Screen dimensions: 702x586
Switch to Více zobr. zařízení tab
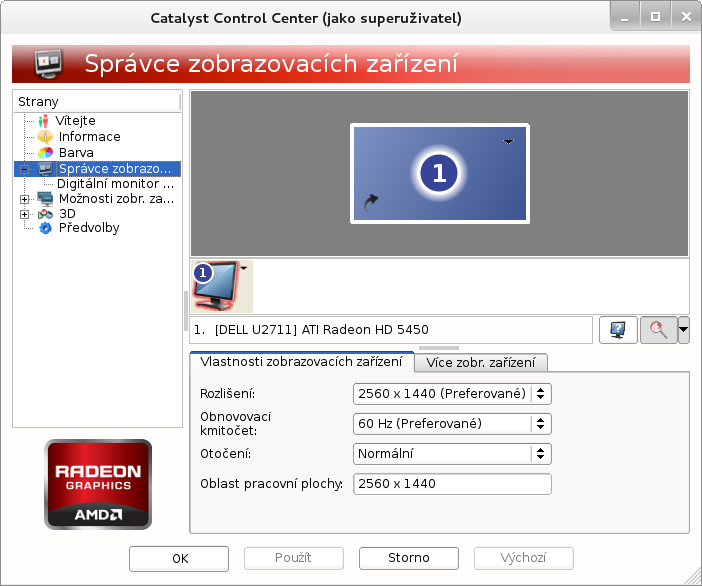[480, 363]
